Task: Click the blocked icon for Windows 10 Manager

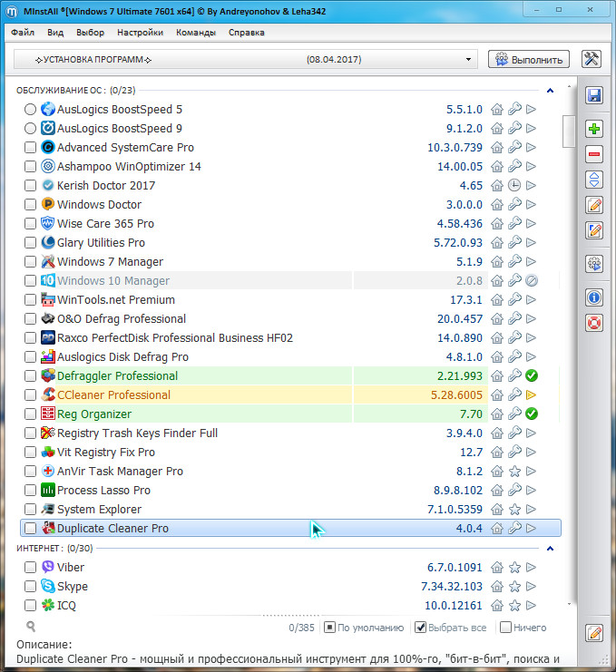Action: (x=532, y=281)
